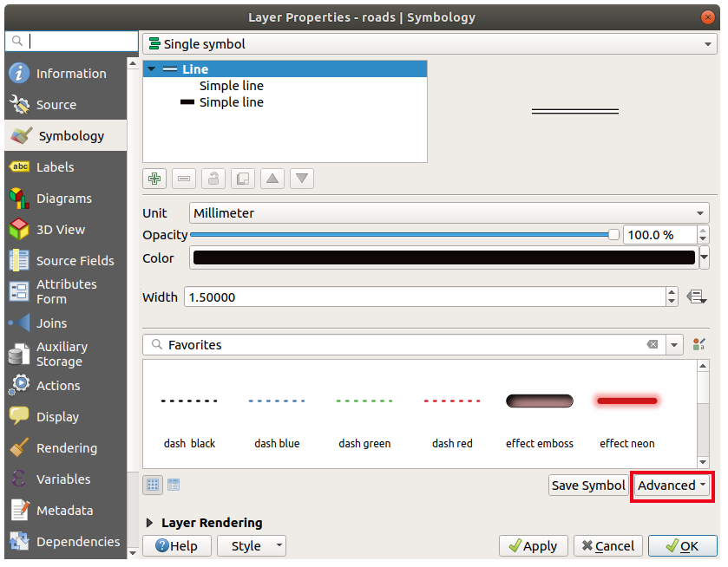This screenshot has height=567, width=728.
Task: Click the green add symbol layer button
Action: click(x=154, y=179)
